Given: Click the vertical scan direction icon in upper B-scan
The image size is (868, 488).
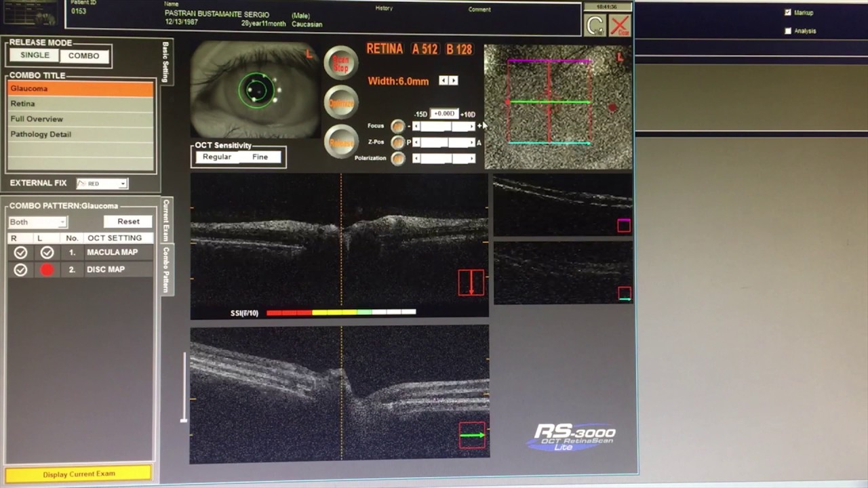Looking at the screenshot, I should [x=471, y=283].
